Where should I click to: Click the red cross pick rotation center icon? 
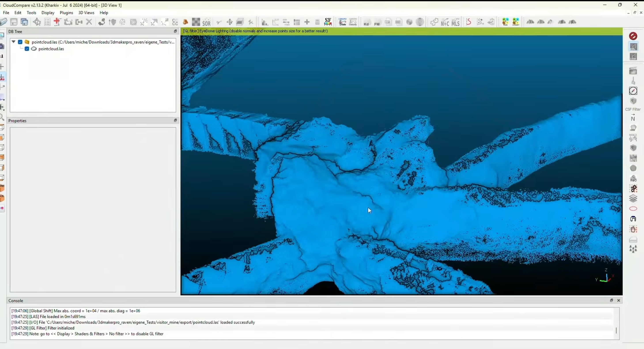point(57,22)
